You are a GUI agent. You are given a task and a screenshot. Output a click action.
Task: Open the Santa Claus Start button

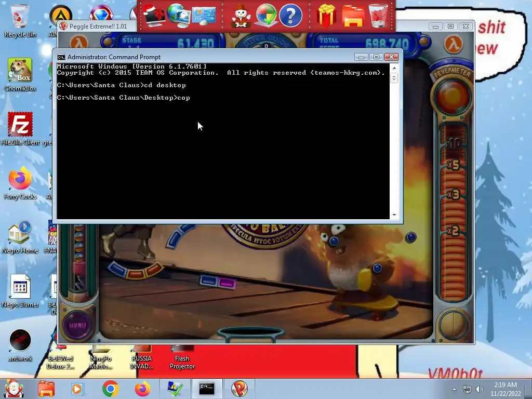14,389
